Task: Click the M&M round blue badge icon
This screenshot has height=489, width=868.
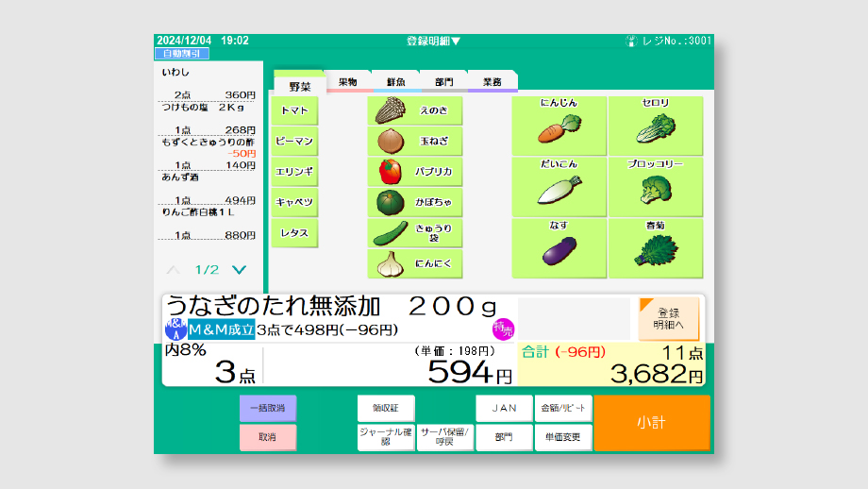Action: click(176, 329)
